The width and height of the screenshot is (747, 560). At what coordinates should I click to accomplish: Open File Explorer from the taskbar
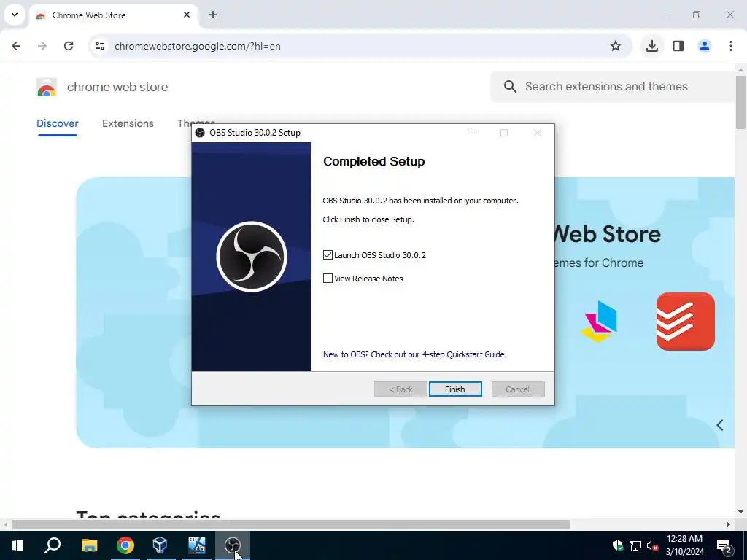click(x=89, y=545)
